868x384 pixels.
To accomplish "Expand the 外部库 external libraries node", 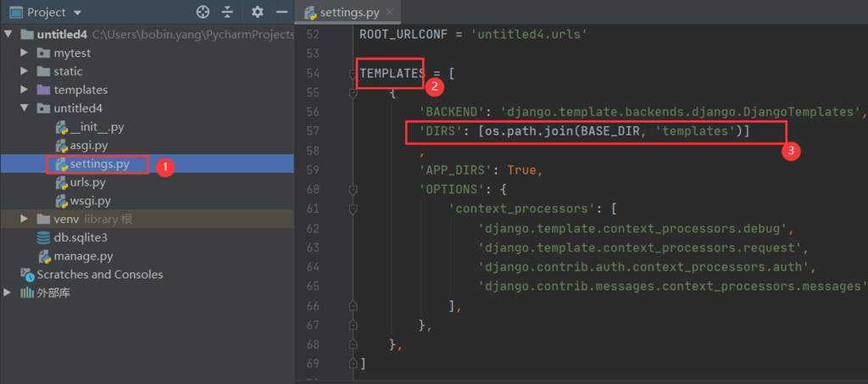I will (8, 293).
